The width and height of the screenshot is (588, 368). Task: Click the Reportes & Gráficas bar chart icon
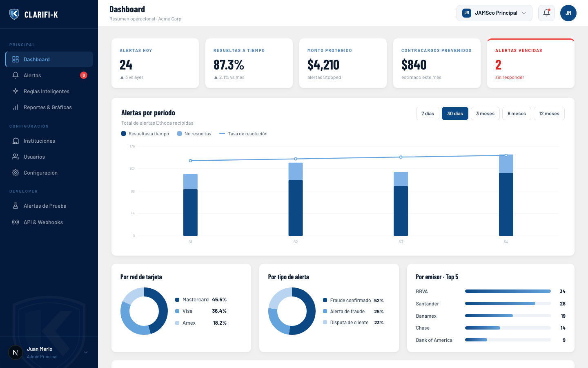(16, 107)
